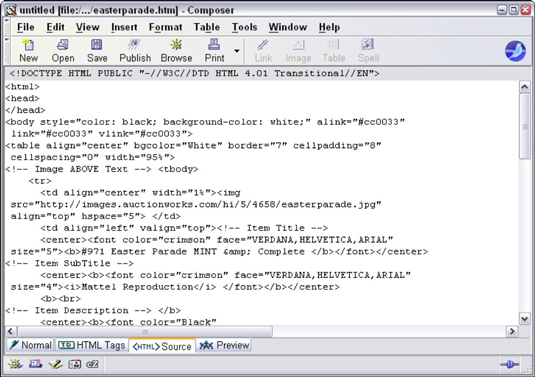Click the Composer title bar app icon
This screenshot has width=535, height=377.
coord(11,10)
